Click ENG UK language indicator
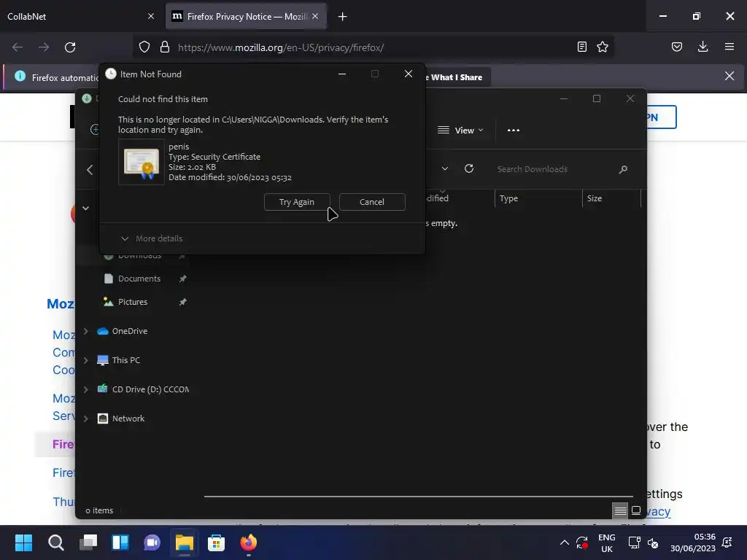Screen dimensions: 747x560 pos(606,542)
